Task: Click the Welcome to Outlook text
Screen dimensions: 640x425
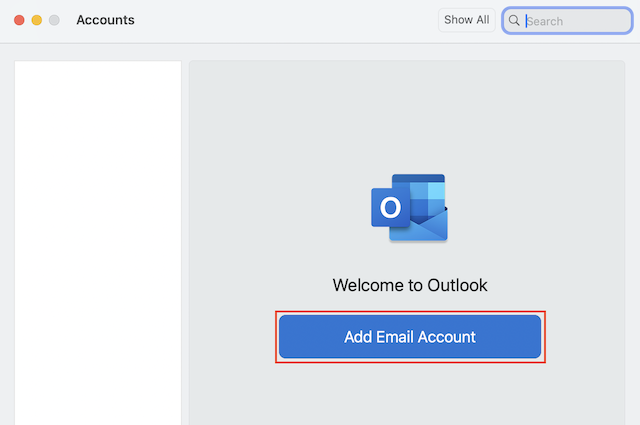Action: [x=410, y=285]
